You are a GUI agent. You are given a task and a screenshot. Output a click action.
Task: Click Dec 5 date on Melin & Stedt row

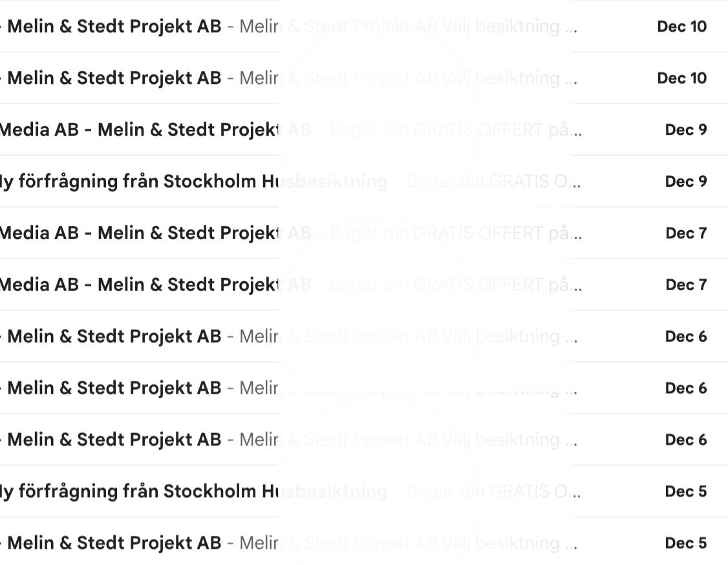point(686,544)
